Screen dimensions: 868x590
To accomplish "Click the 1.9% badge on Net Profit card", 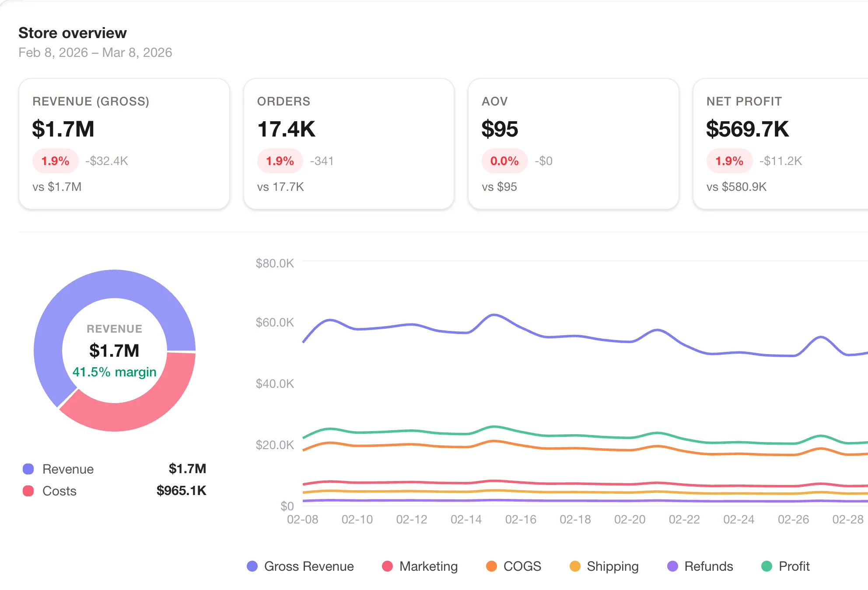I will (729, 161).
